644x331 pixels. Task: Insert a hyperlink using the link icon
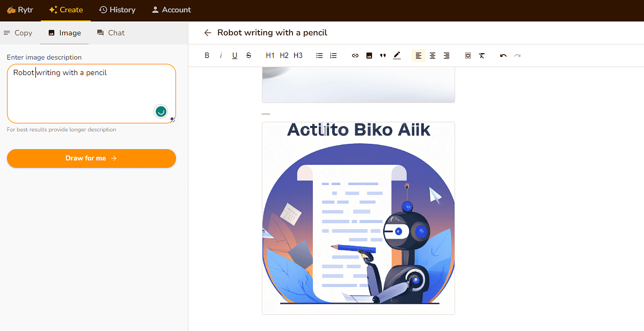355,55
